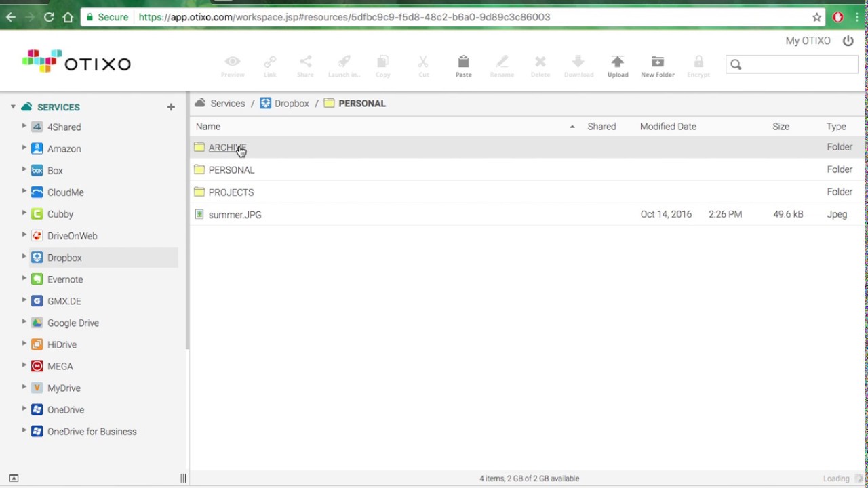Click the Preview eye icon in toolbar

233,62
